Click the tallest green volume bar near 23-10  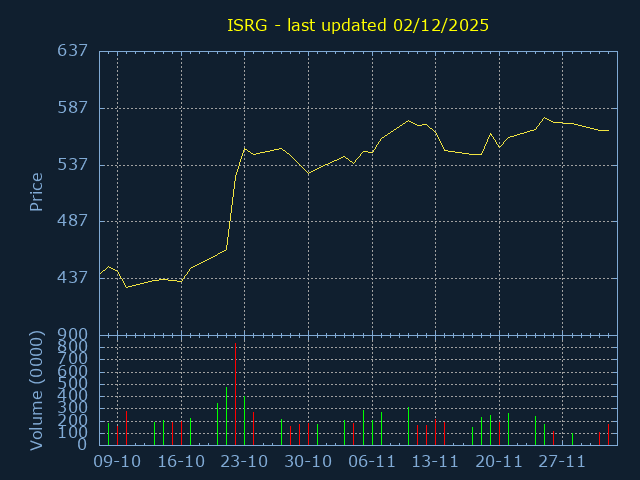(x=227, y=416)
